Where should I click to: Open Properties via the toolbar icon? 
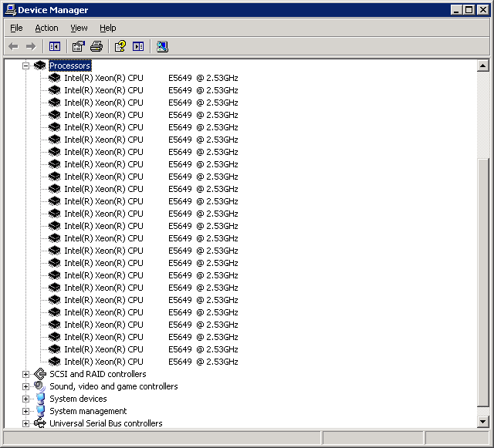pyautogui.click(x=79, y=46)
